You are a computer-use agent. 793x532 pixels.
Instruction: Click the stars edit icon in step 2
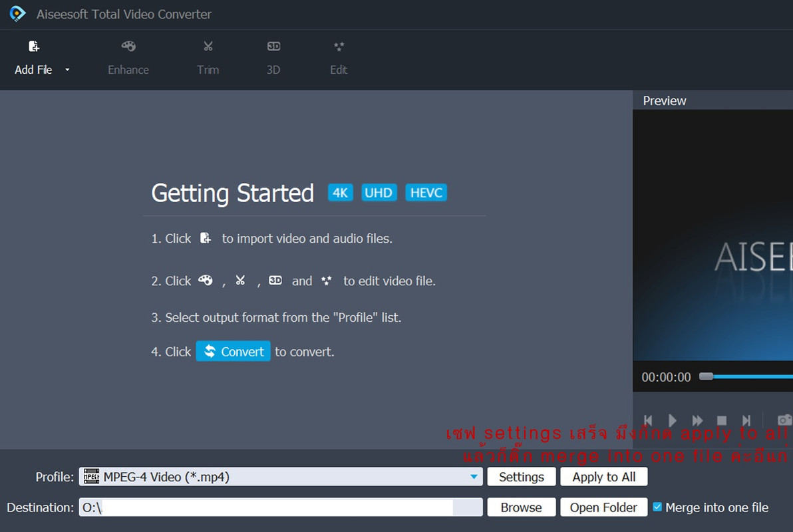(326, 280)
